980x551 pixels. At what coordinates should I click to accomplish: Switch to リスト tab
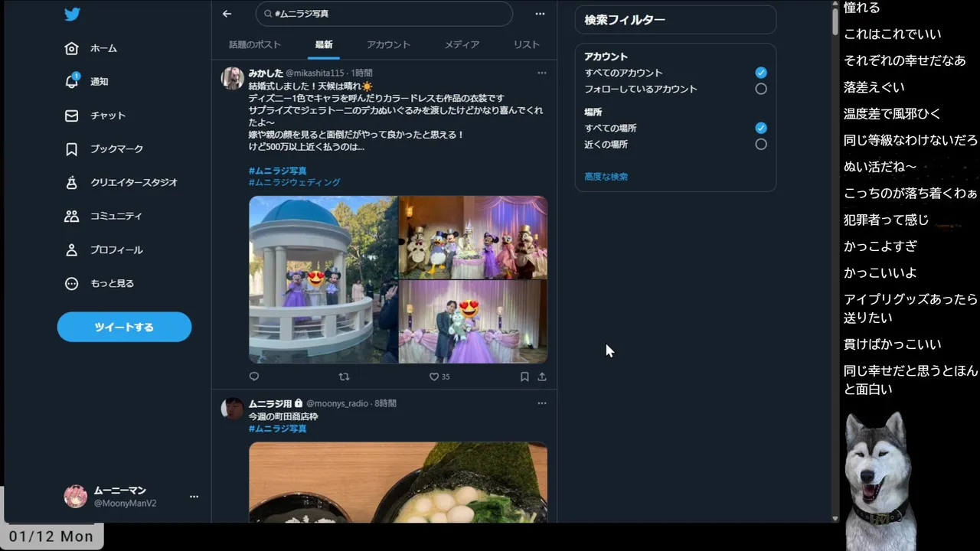point(527,44)
